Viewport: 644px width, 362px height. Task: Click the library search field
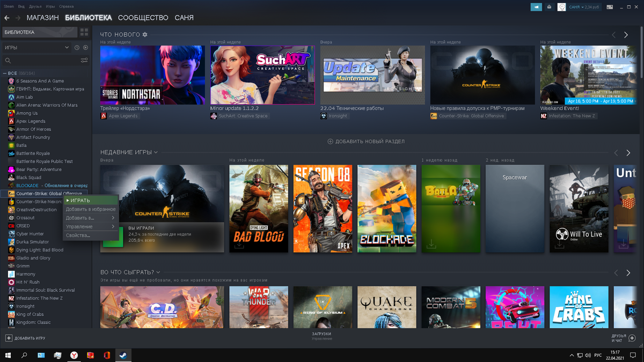(x=41, y=61)
